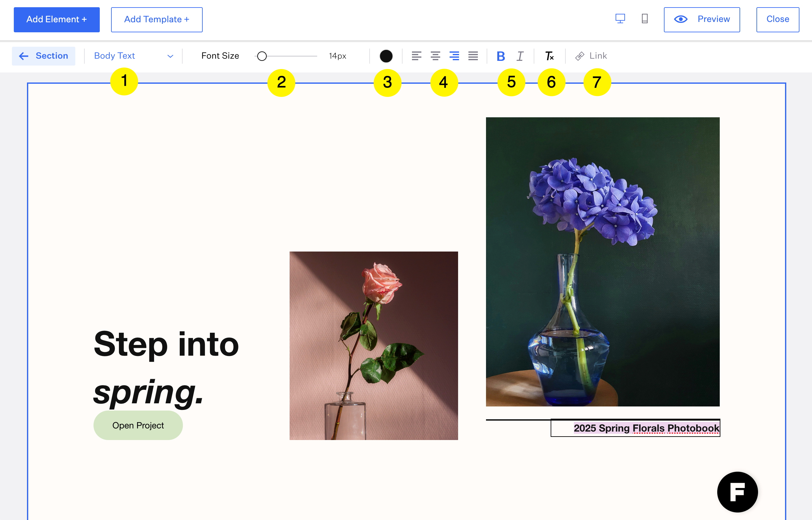Click Add Element button
Image resolution: width=812 pixels, height=520 pixels.
pos(57,19)
